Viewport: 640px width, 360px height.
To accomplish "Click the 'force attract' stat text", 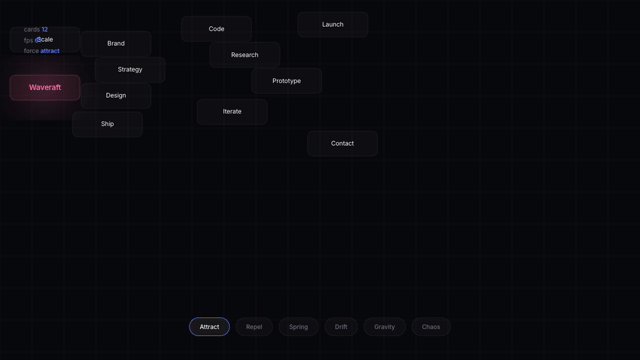I will click(x=42, y=51).
